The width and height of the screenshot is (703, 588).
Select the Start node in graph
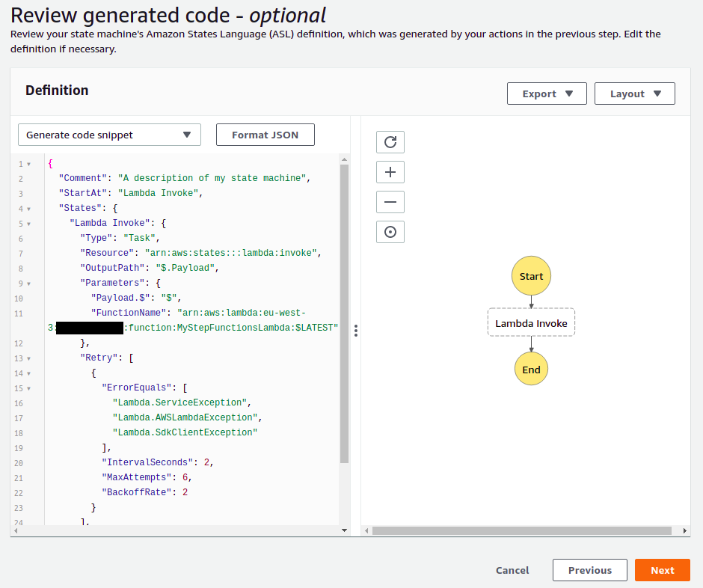click(531, 276)
